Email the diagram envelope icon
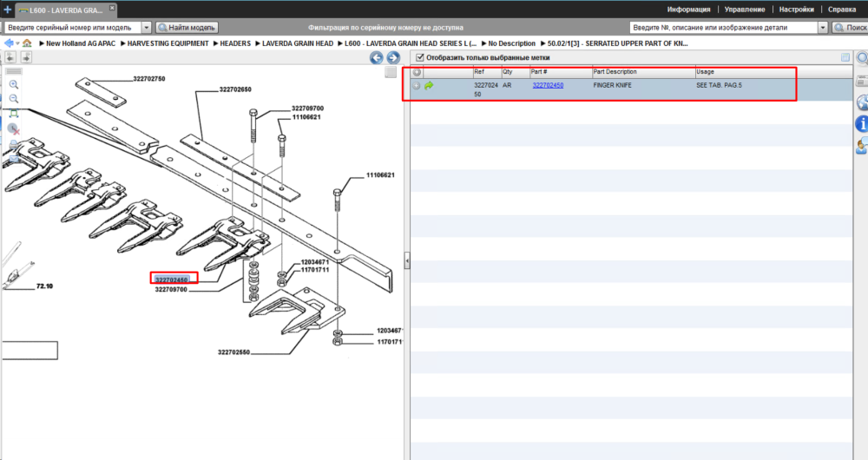This screenshot has width=868, height=460. click(x=14, y=158)
